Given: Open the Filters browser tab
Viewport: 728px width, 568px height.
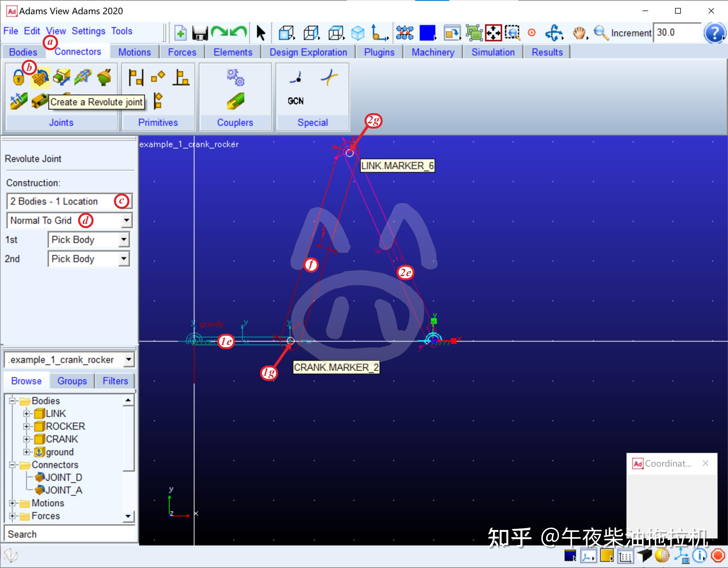Looking at the screenshot, I should (x=115, y=381).
